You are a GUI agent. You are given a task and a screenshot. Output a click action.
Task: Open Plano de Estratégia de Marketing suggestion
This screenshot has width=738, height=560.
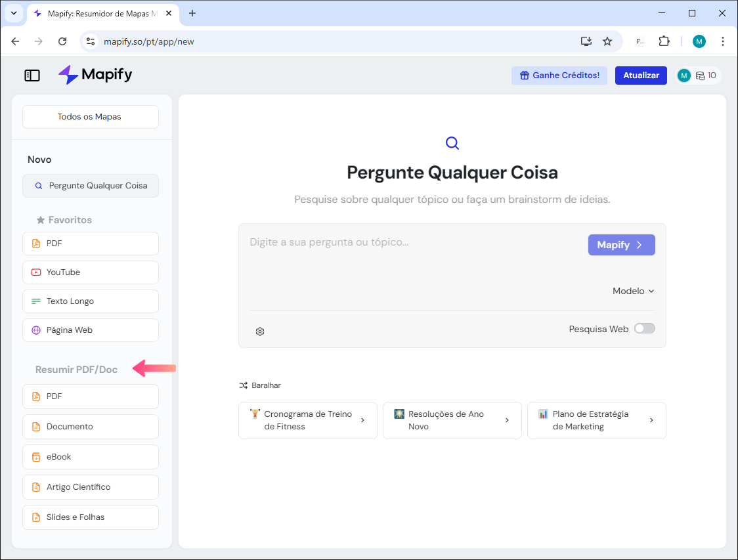(596, 420)
